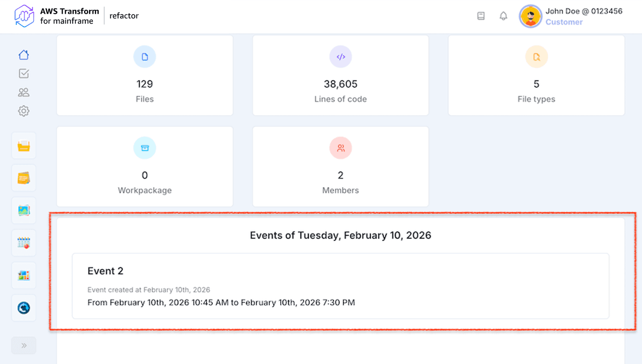Open the colorful dashboard tiles app icon
The image size is (642, 364).
pyautogui.click(x=24, y=275)
